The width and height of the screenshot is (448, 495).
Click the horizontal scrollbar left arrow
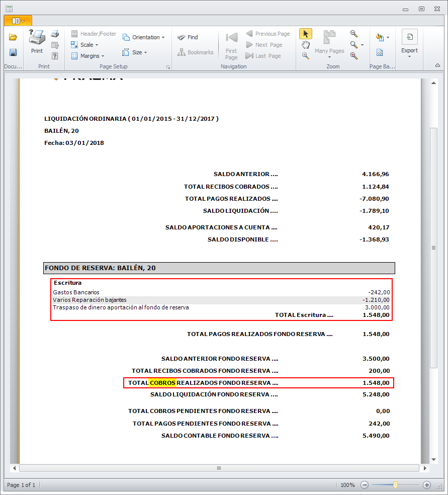14,468
